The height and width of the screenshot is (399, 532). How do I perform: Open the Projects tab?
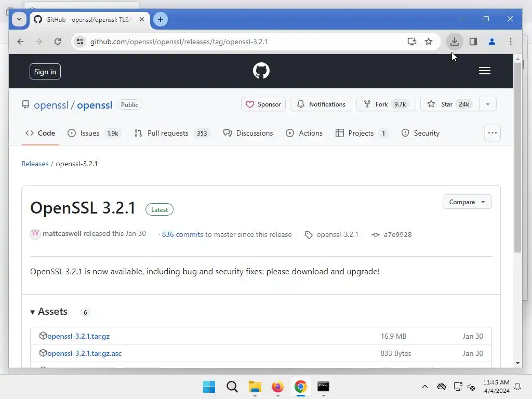[x=362, y=134]
